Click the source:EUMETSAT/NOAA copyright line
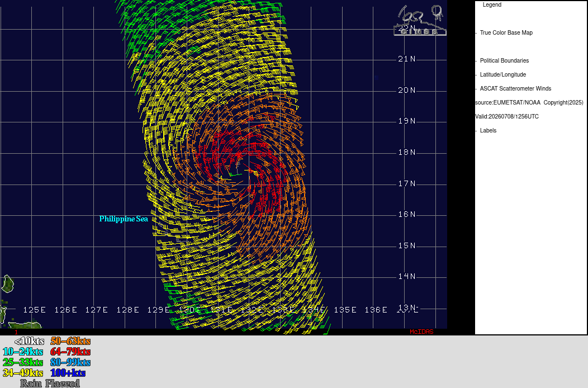 [529, 102]
